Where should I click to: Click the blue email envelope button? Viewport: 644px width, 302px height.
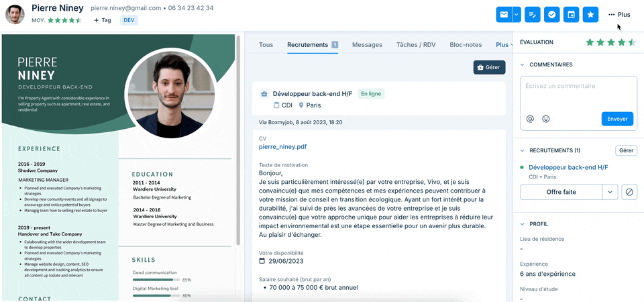[x=504, y=14]
